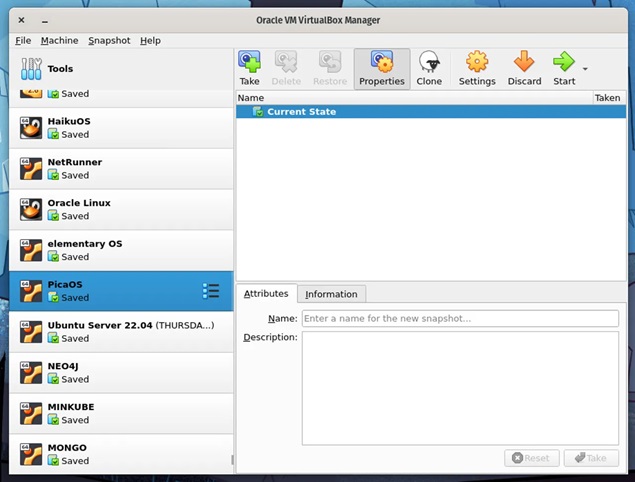Viewport: 635px width, 482px height.
Task: Click the machine list scrollbar handle
Action: tap(232, 460)
